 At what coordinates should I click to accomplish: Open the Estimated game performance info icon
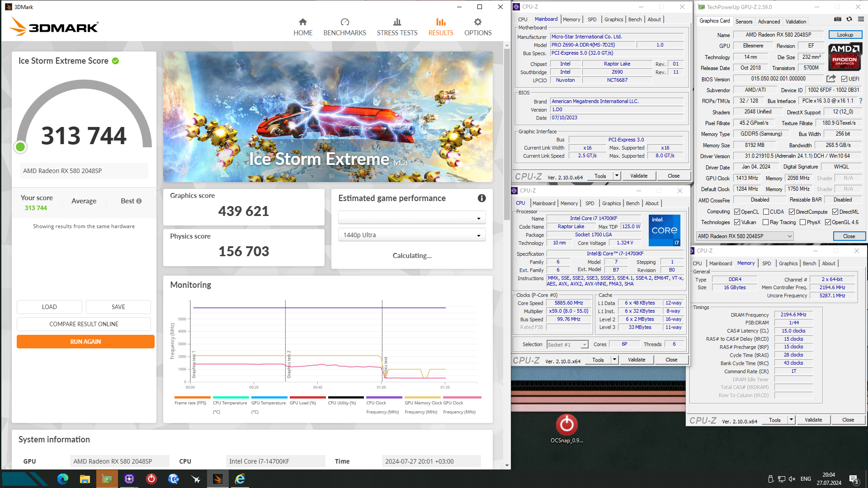(482, 198)
